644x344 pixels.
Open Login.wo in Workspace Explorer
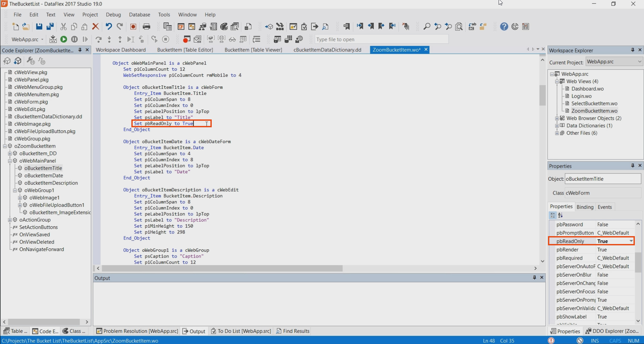click(x=581, y=96)
